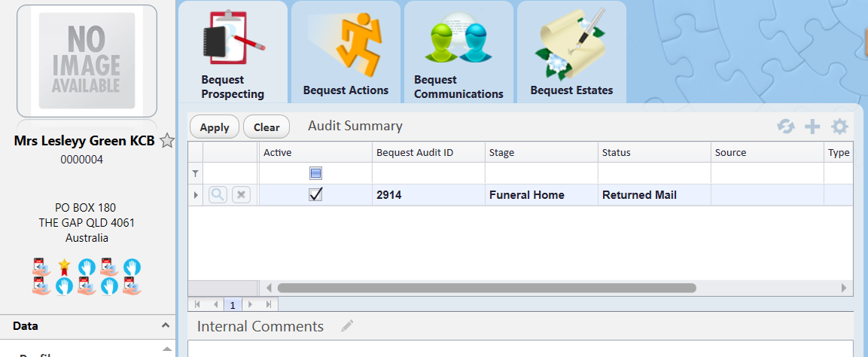This screenshot has width=868, height=357.
Task: Select the 2914 audit ID cell
Action: point(428,195)
